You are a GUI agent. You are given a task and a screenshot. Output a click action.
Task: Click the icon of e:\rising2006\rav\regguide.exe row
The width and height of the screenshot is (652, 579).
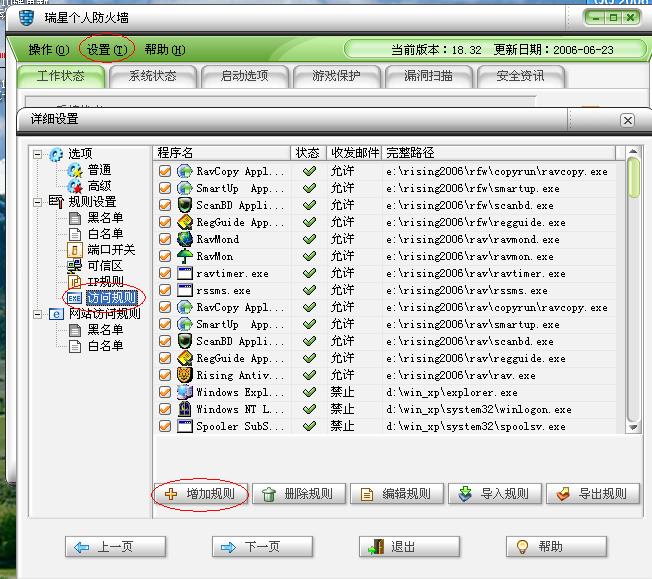coord(185,358)
